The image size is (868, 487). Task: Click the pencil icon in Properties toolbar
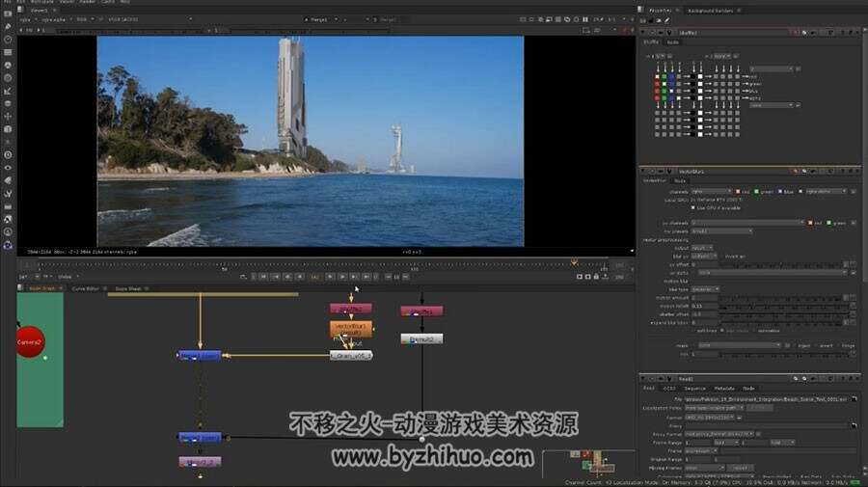click(x=667, y=20)
